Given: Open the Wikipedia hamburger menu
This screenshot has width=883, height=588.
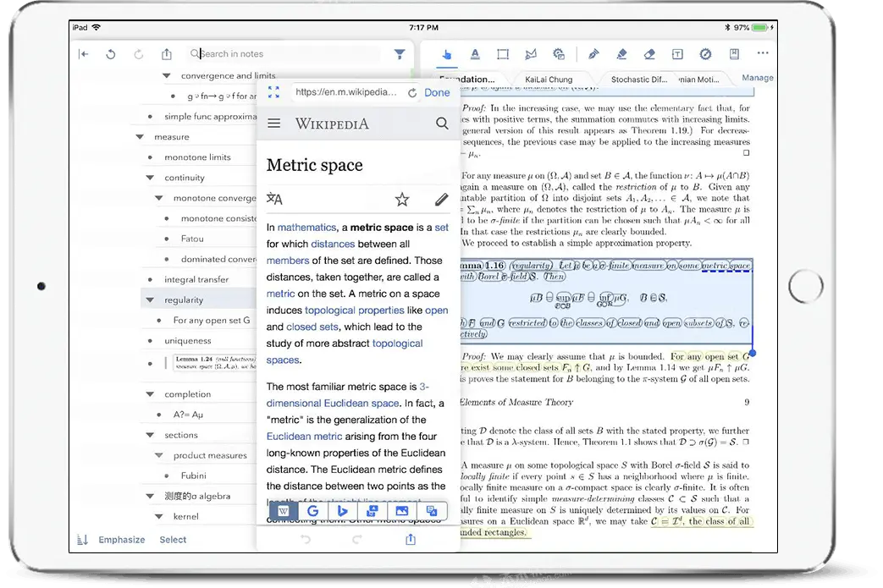Looking at the screenshot, I should 274,124.
